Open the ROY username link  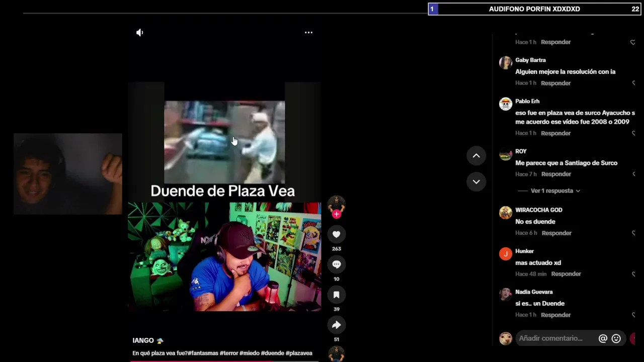[521, 151]
